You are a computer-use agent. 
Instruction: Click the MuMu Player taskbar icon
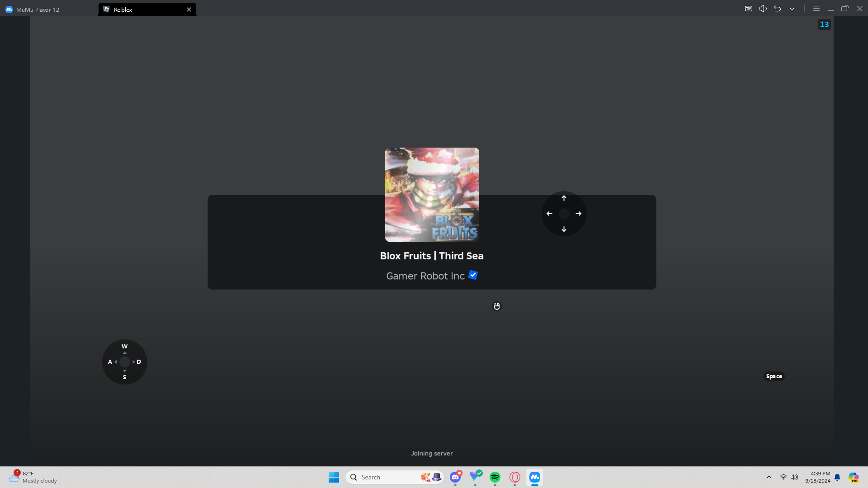coord(535,477)
